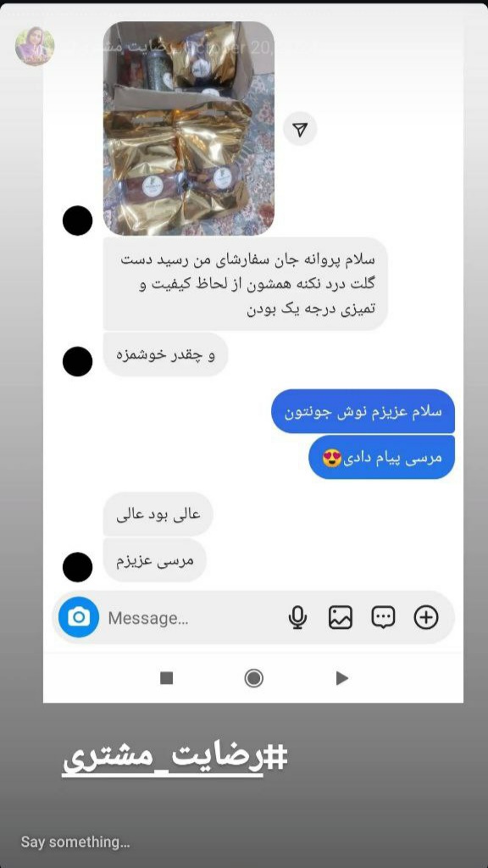This screenshot has height=868, width=488.
Task: Tap the Say something... reply field
Action: click(x=75, y=842)
